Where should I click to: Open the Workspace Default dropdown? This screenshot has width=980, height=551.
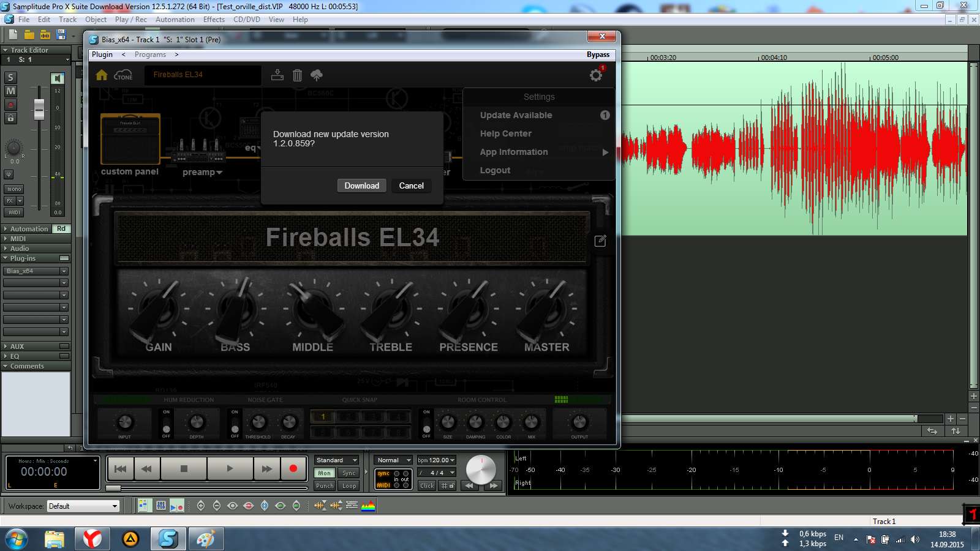point(83,506)
